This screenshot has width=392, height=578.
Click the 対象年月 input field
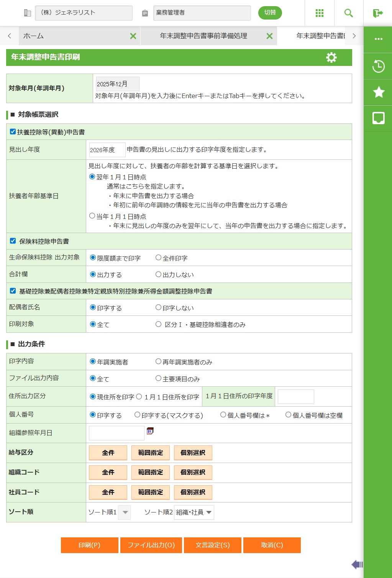pyautogui.click(x=117, y=84)
